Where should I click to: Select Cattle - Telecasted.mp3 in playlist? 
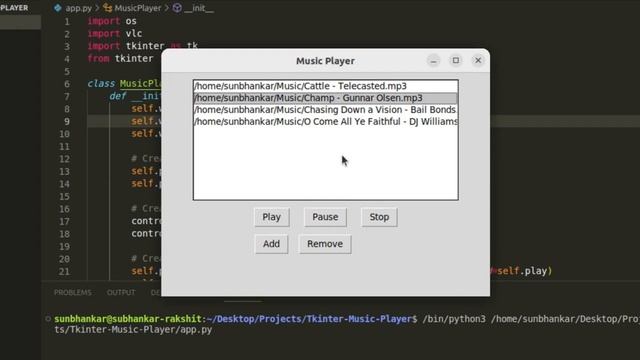325,86
